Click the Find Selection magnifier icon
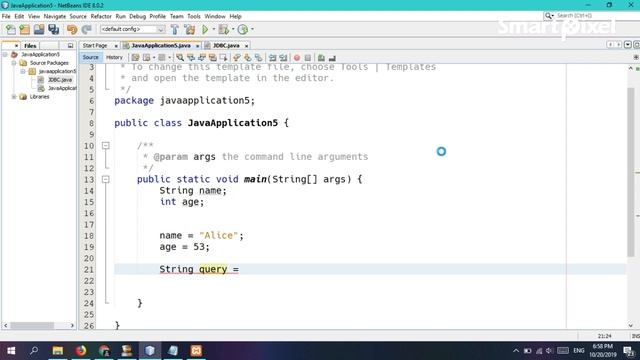The height and width of the screenshot is (360, 640). tap(180, 58)
